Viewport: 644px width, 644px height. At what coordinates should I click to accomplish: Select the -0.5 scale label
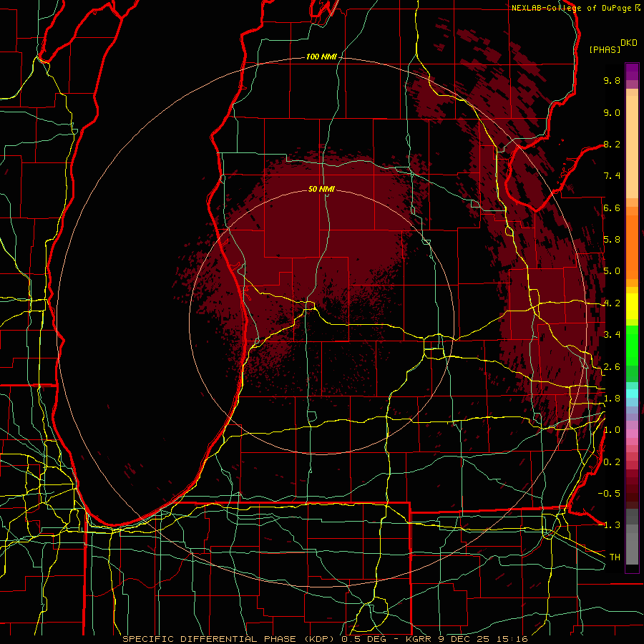pyautogui.click(x=609, y=494)
